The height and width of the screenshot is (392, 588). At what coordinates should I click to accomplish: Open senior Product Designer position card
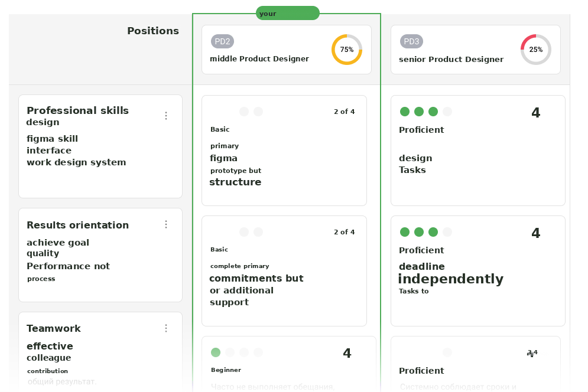pyautogui.click(x=476, y=50)
